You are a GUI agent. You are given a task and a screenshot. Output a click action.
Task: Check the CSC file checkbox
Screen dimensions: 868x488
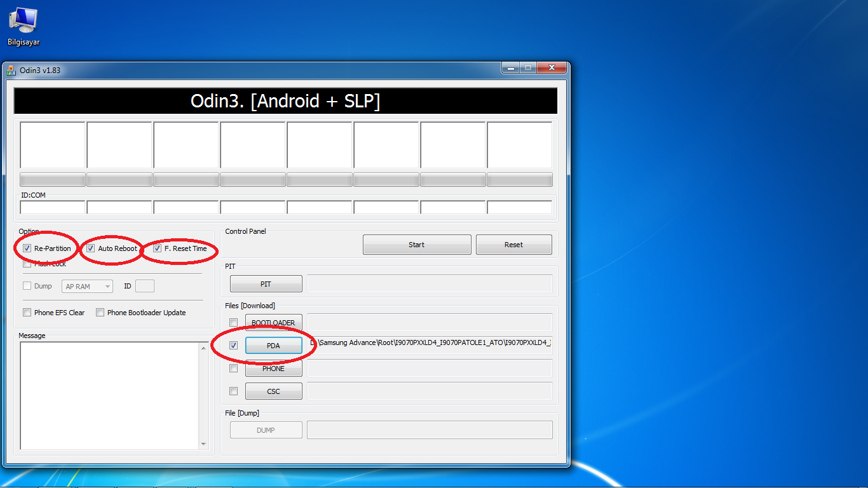233,391
